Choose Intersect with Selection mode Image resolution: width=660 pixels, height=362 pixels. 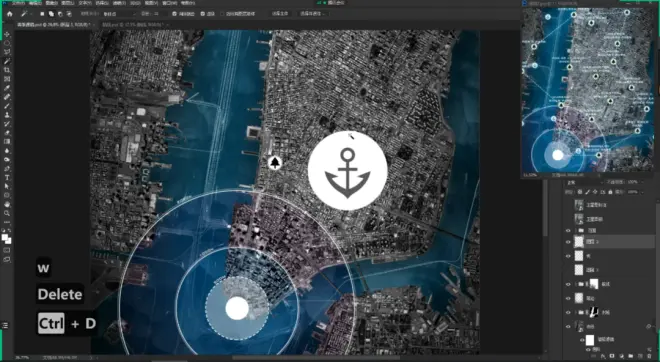coord(69,14)
